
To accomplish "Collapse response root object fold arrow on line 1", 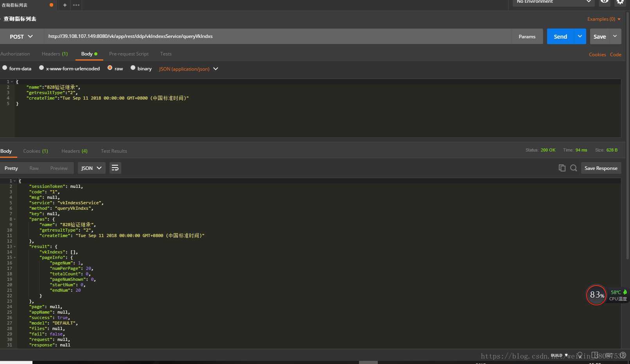I will [15, 181].
